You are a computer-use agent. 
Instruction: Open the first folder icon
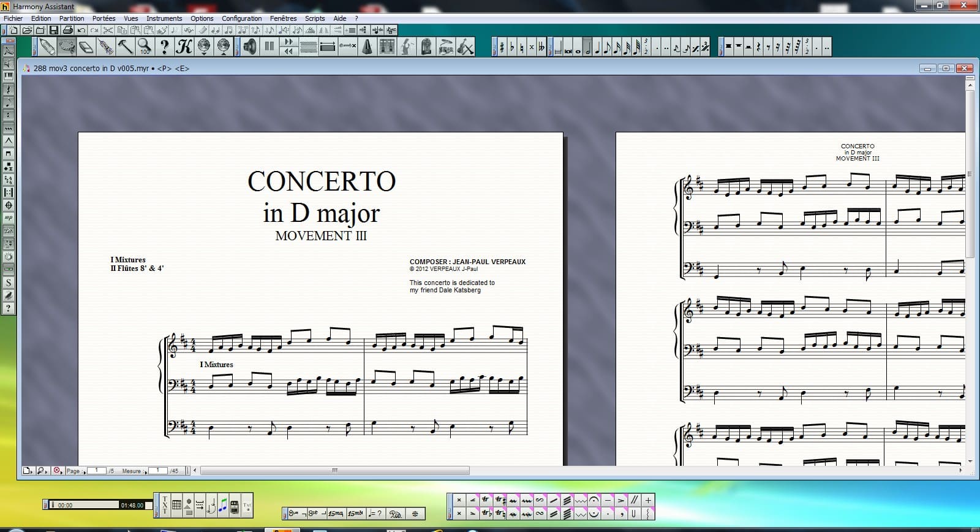(x=27, y=30)
